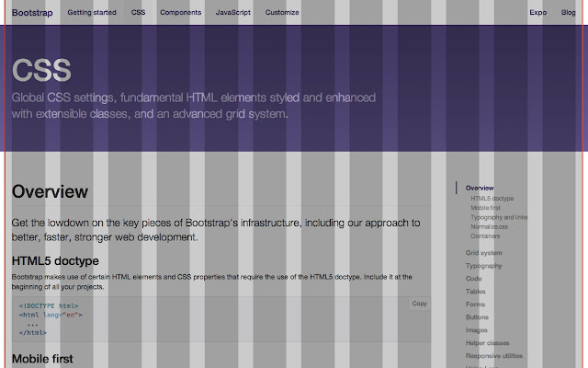Open the Blog link in navbar

pyautogui.click(x=568, y=12)
